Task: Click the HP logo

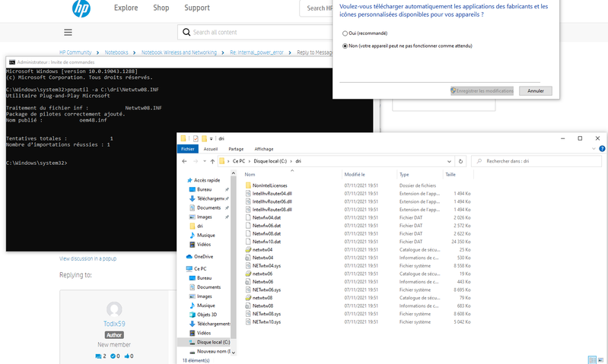Action: pos(81,9)
